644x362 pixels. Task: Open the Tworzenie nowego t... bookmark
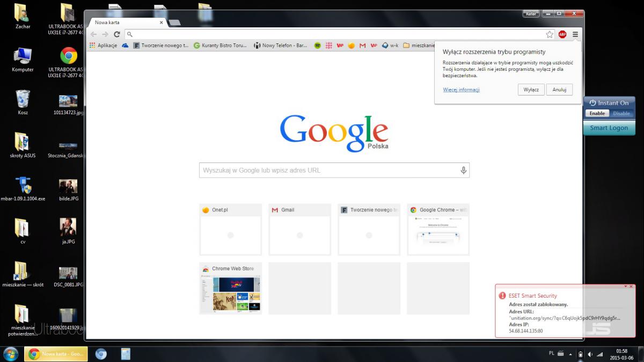click(x=161, y=46)
